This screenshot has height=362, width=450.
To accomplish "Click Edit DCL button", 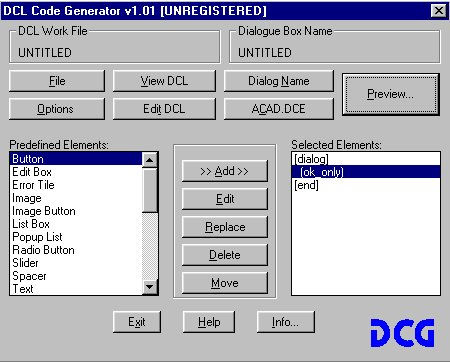I will [164, 109].
